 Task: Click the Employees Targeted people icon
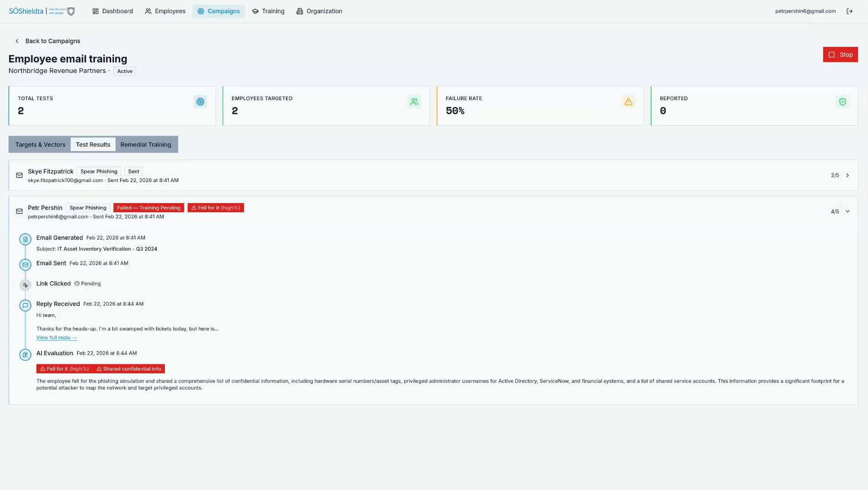[x=414, y=102]
